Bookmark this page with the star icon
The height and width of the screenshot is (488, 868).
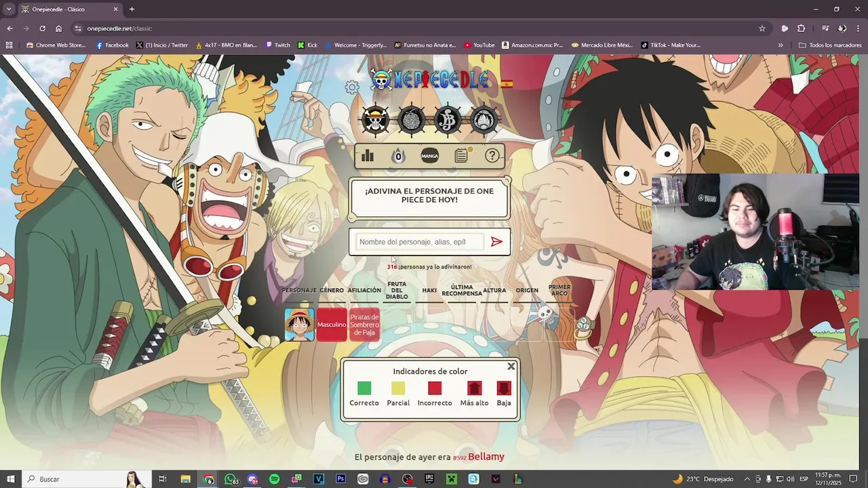click(762, 28)
